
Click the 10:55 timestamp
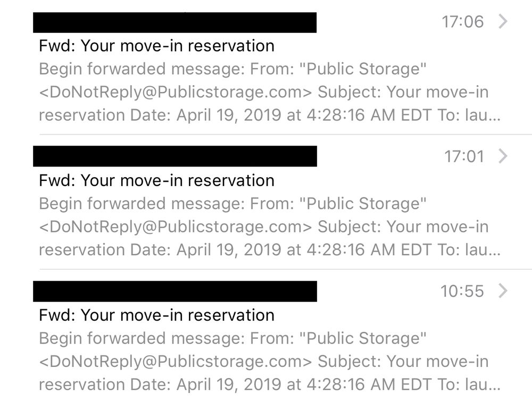point(462,291)
